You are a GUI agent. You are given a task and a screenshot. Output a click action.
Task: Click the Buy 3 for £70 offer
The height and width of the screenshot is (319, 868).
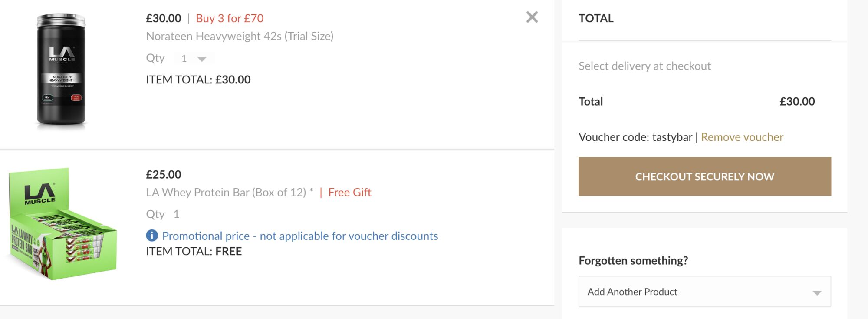230,18
